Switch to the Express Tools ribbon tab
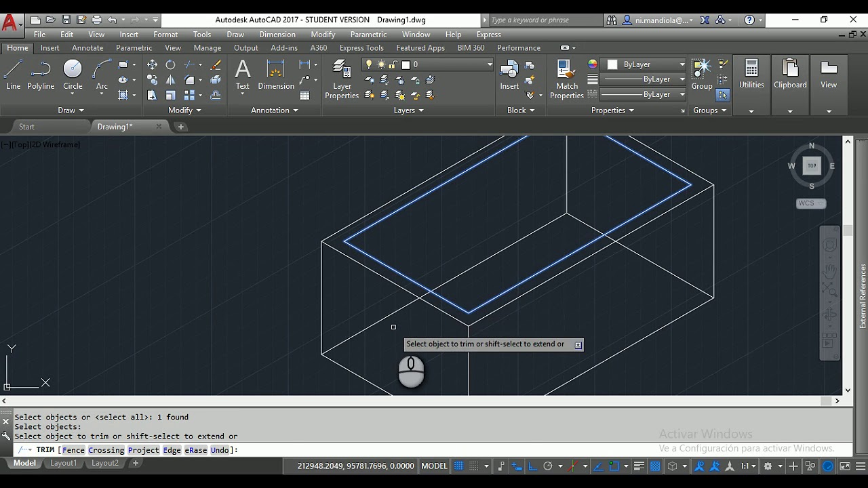This screenshot has height=488, width=868. click(361, 48)
